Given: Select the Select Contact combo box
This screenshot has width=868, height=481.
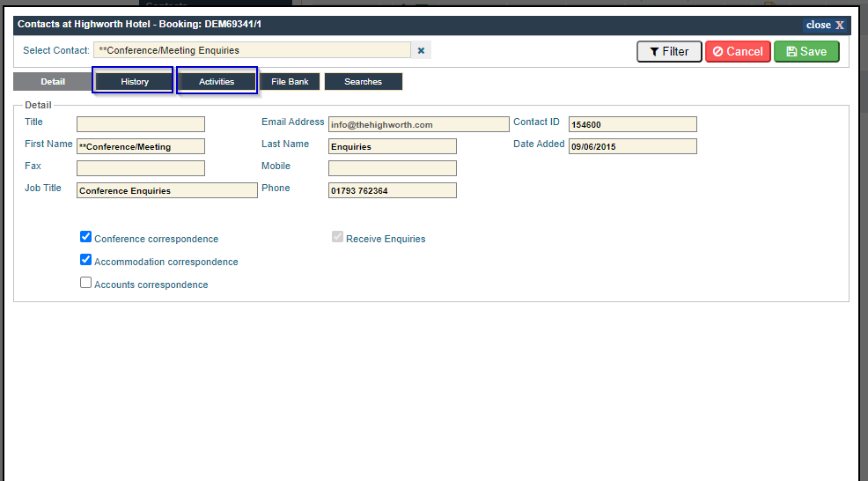Looking at the screenshot, I should coord(252,50).
